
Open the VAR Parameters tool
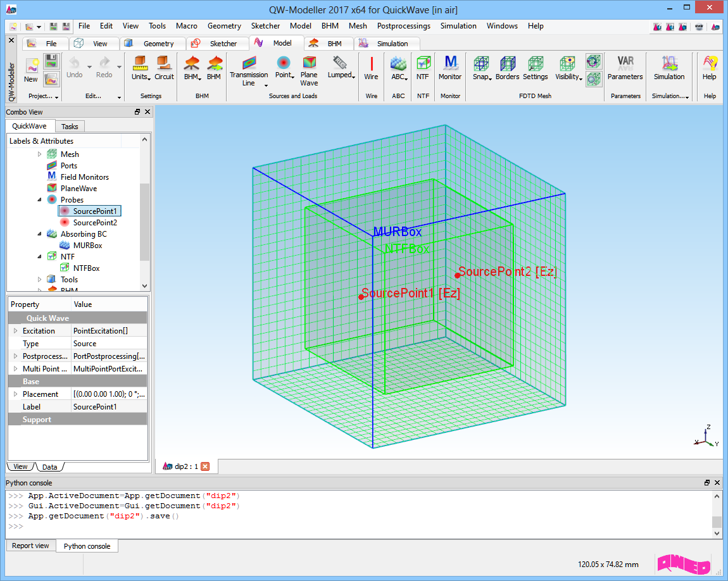[625, 68]
